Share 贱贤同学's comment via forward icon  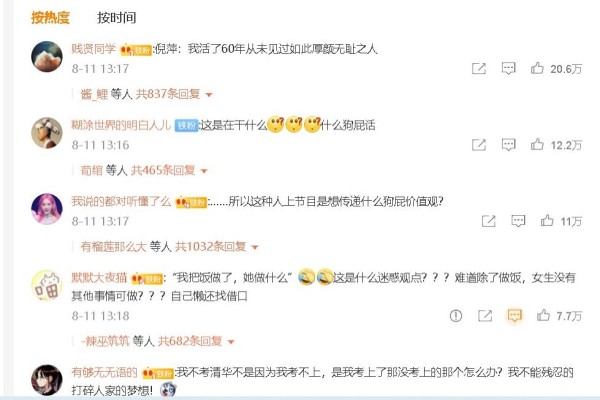479,69
